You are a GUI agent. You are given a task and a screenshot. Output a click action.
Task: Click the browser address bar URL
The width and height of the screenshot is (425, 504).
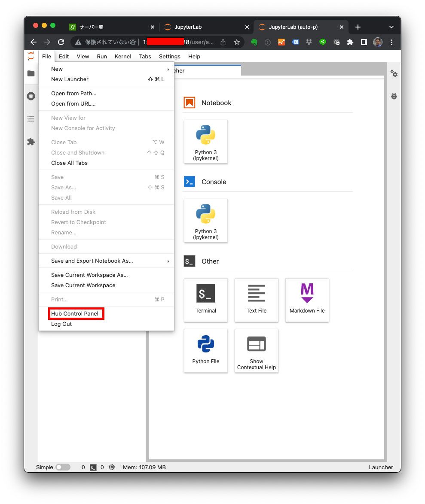[178, 42]
